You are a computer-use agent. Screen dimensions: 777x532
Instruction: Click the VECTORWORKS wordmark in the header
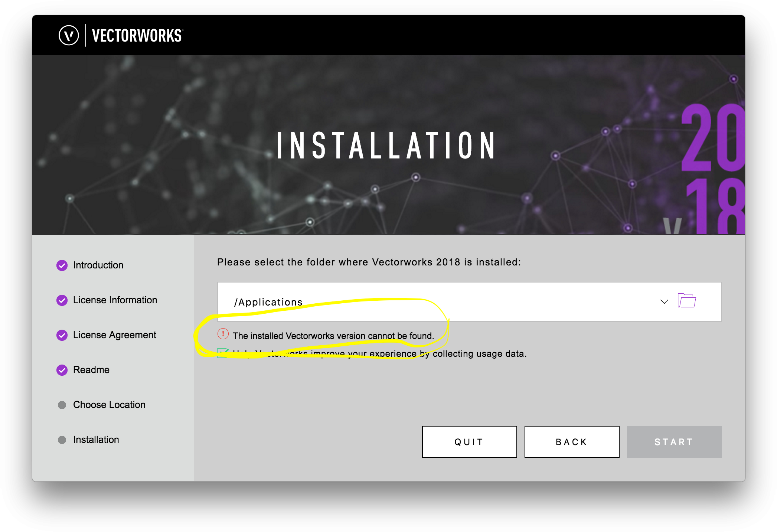tap(137, 36)
